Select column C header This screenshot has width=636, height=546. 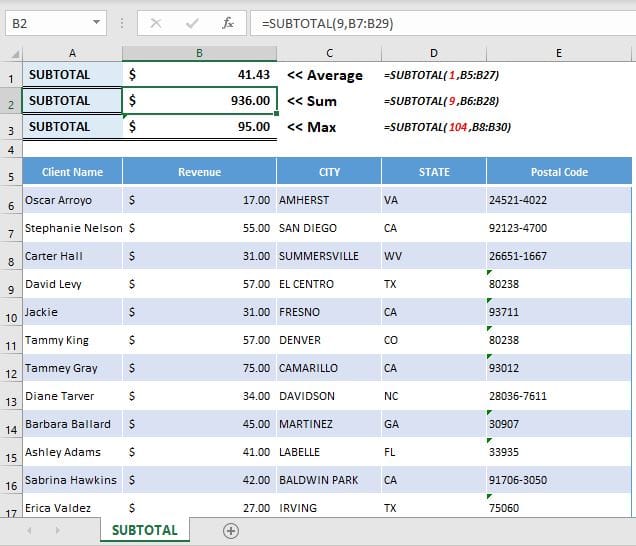tap(329, 53)
